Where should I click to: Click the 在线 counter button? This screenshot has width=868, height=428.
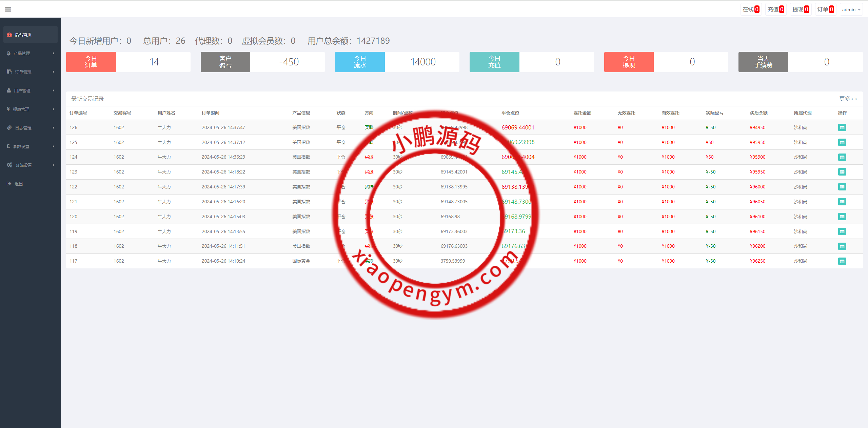[x=751, y=9]
